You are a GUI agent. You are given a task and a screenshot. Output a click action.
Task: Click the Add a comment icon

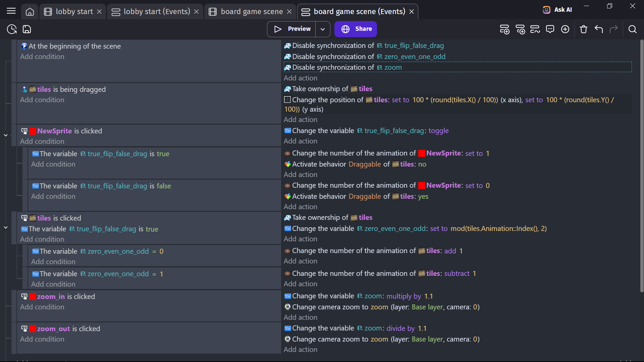pos(550,29)
